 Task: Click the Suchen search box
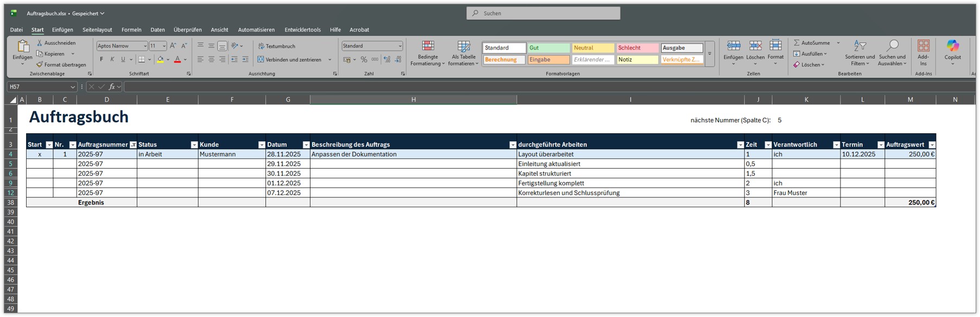click(x=543, y=13)
